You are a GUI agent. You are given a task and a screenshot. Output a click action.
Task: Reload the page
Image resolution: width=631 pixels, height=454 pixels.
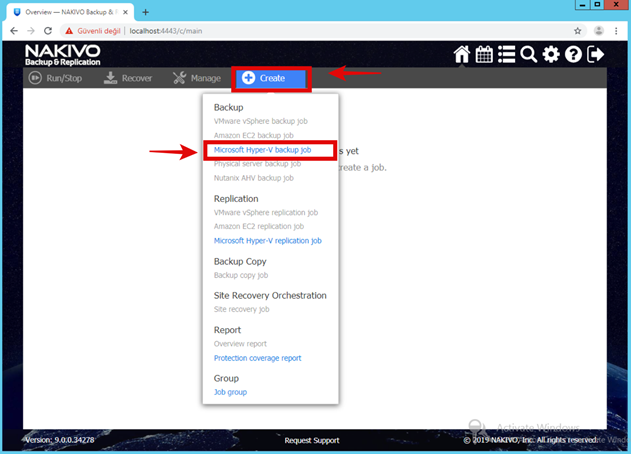(48, 31)
